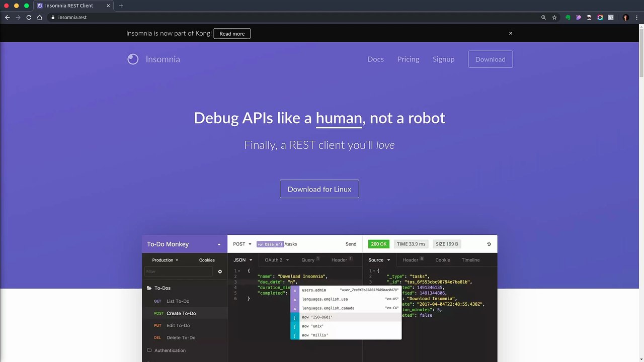Open the JSON body type dropdown

pyautogui.click(x=242, y=260)
